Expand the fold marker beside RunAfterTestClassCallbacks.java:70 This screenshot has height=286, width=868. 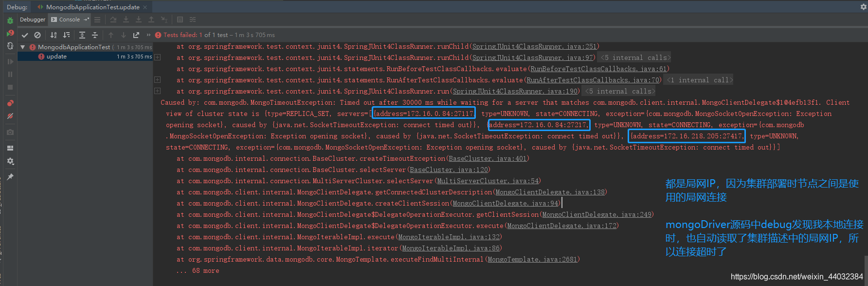pyautogui.click(x=157, y=80)
